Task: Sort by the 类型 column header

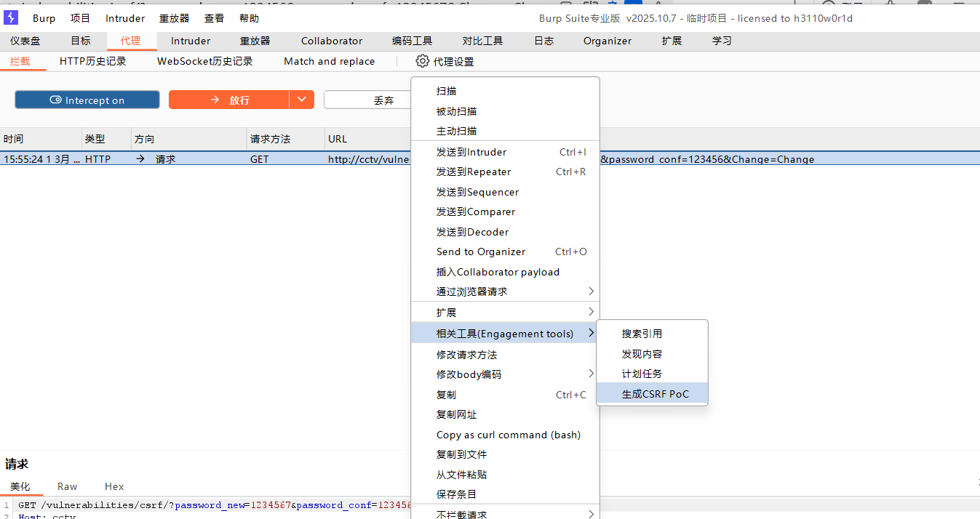Action: pyautogui.click(x=106, y=139)
